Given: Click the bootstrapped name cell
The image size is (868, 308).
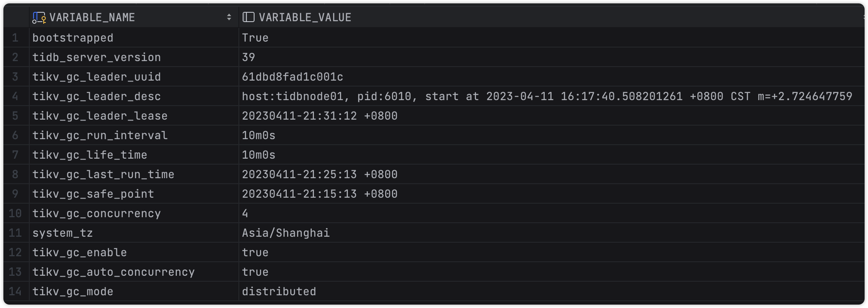Looking at the screenshot, I should [73, 38].
